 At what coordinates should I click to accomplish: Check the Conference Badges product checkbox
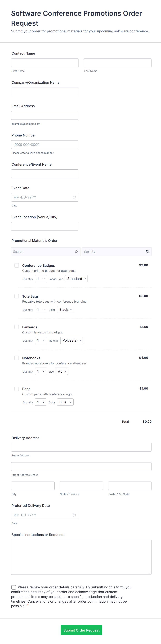click(17, 266)
